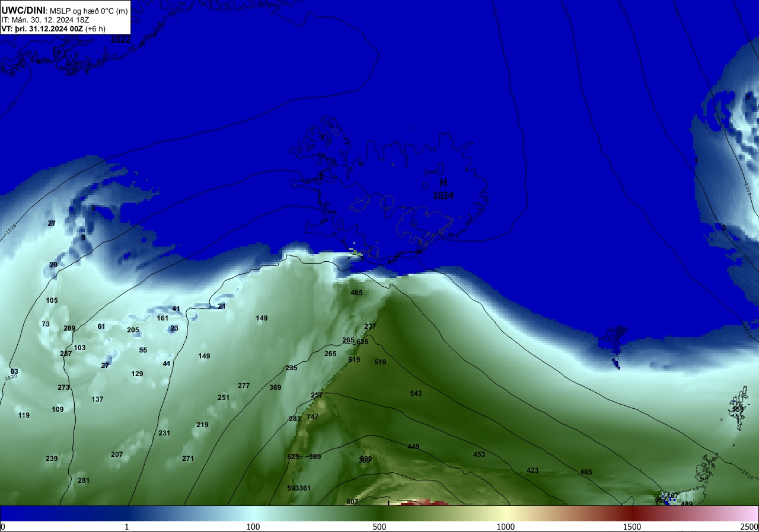This screenshot has width=759, height=532.
Task: Click the 807 height value at bottom
Action: coord(352,502)
